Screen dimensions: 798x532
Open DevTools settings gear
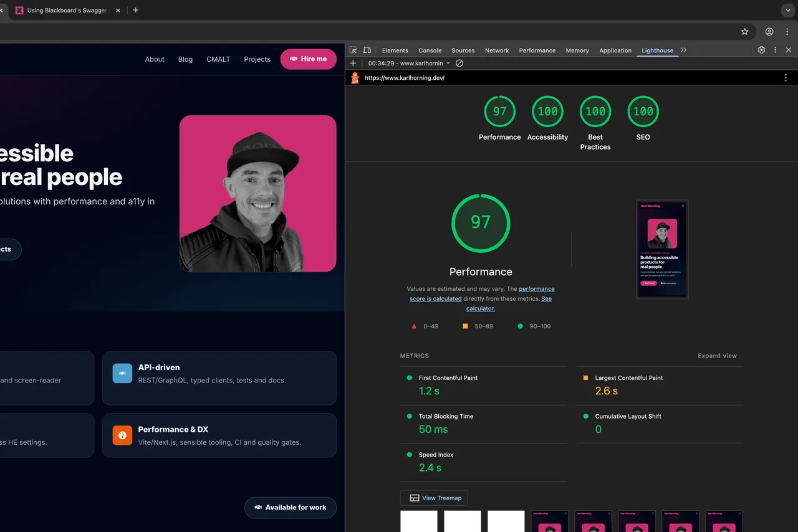[x=761, y=50]
